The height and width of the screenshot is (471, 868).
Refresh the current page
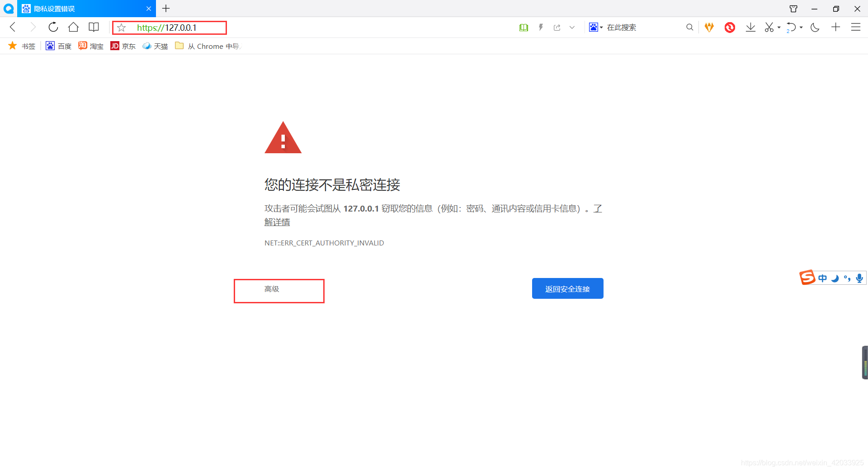click(x=53, y=27)
